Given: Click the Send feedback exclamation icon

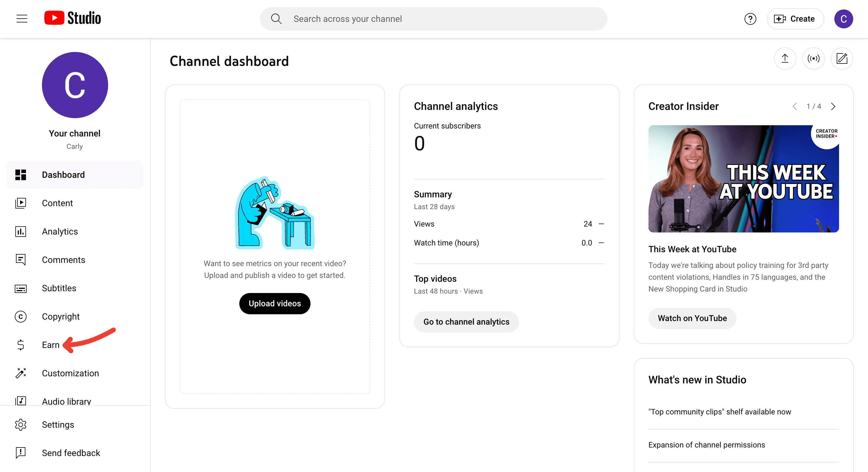Looking at the screenshot, I should click(x=21, y=453).
